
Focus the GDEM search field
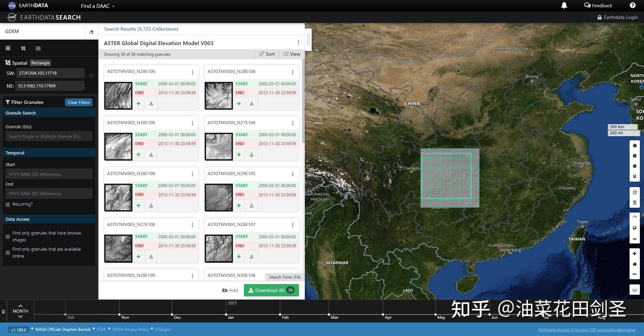(x=43, y=31)
